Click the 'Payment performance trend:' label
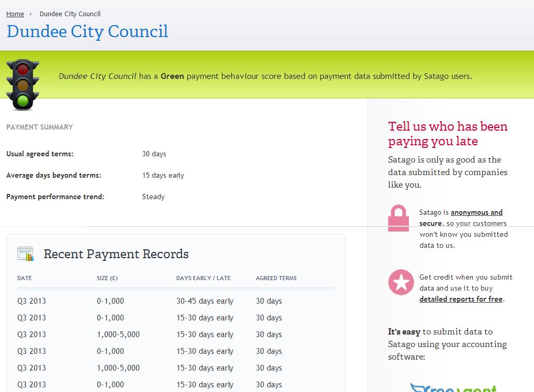534x392 pixels. click(x=55, y=197)
